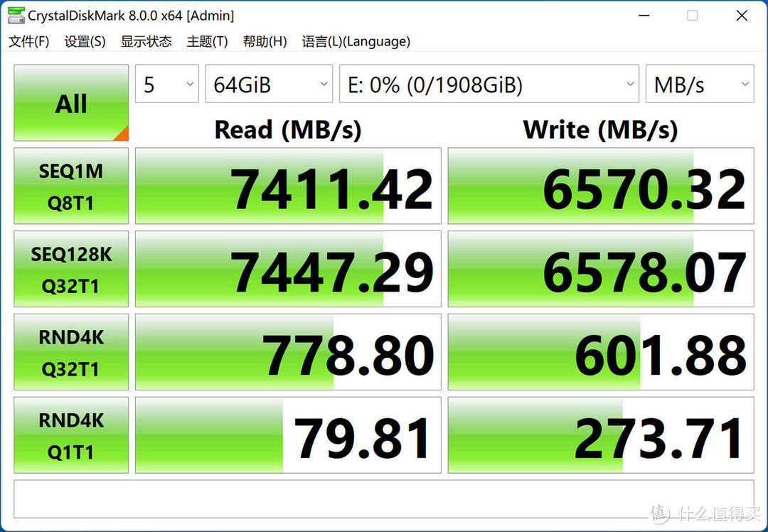Viewport: 768px width, 532px height.
Task: Open the 语言(L)(Language) menu
Action: click(356, 41)
